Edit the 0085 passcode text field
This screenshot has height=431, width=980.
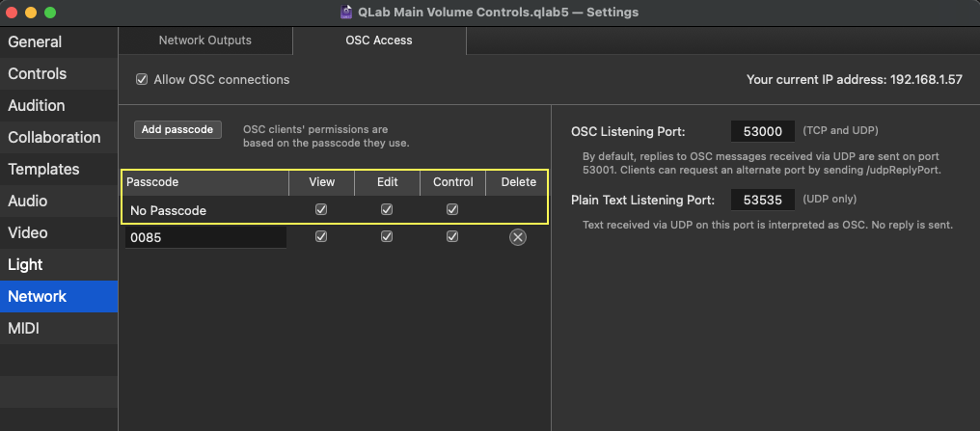pos(204,237)
